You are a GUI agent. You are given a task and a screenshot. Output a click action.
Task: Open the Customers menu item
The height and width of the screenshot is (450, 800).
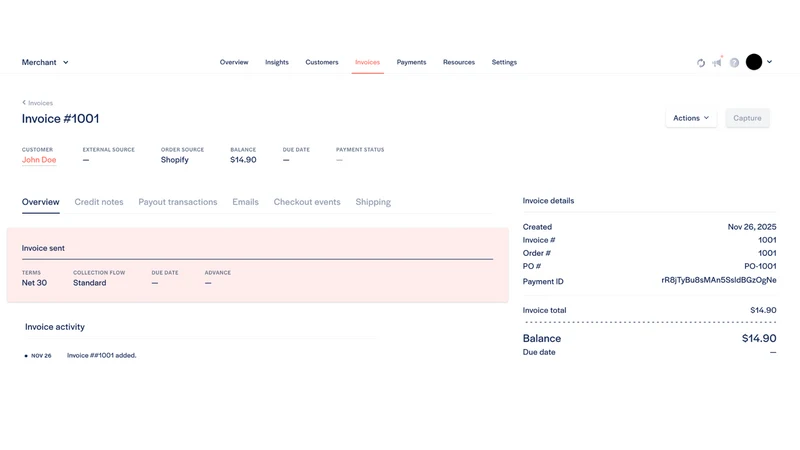322,62
